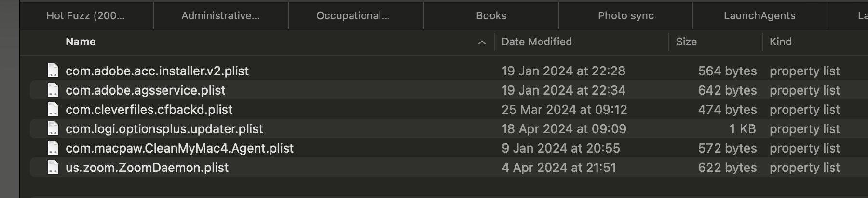This screenshot has height=198, width=868.
Task: Select the us.zoom.ZoomDaemon.plist filename
Action: [147, 168]
